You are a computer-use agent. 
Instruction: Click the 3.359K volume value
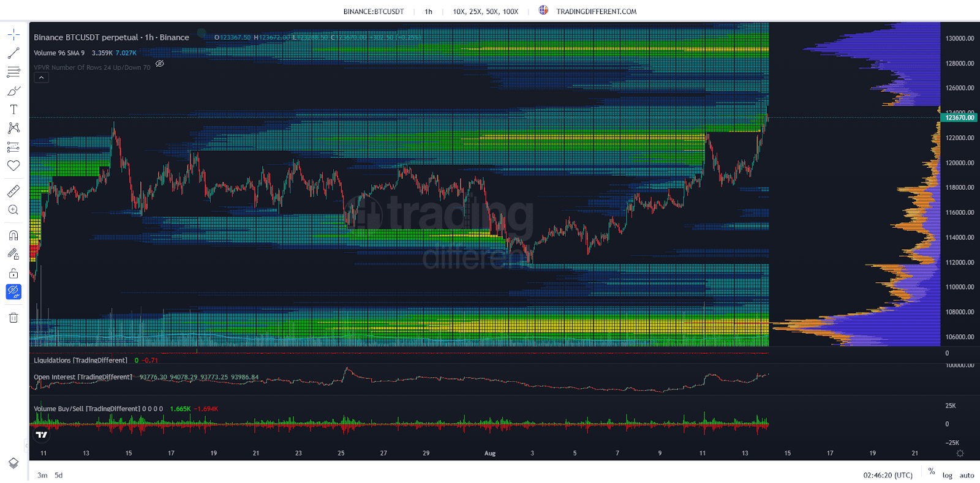[x=102, y=53]
